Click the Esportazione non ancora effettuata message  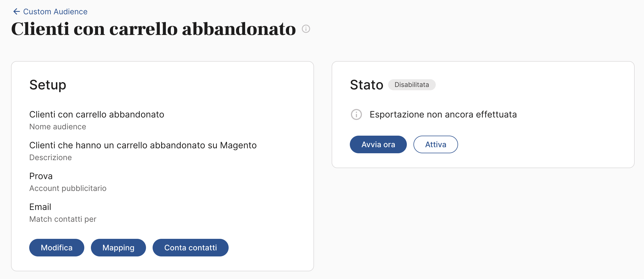click(443, 114)
